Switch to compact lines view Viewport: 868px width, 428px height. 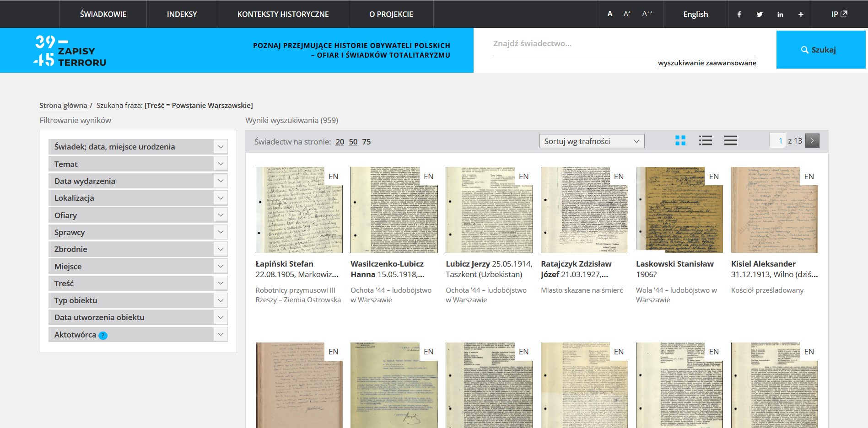[730, 141]
